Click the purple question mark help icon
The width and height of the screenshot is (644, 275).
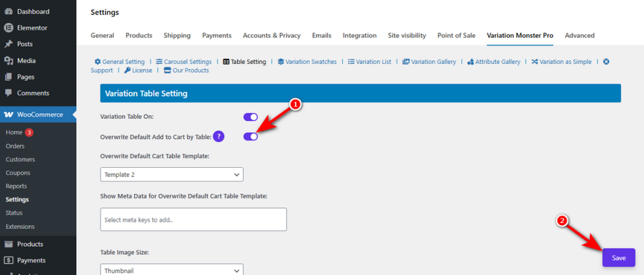[219, 136]
